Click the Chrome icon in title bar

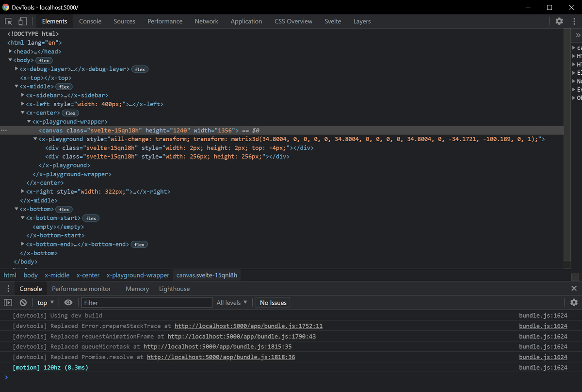(6, 7)
